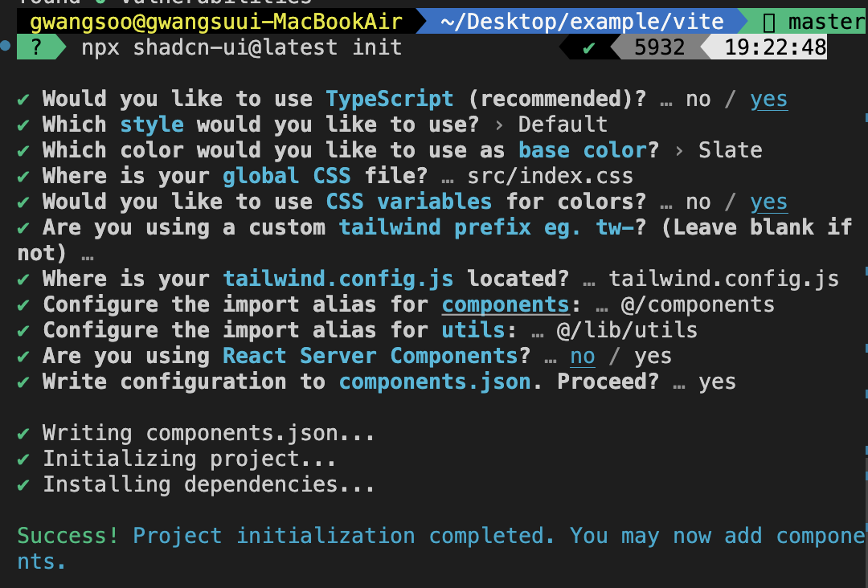The image size is (868, 588).
Task: Click the underlined yes in TypeScript prompt
Action: pyautogui.click(x=768, y=100)
